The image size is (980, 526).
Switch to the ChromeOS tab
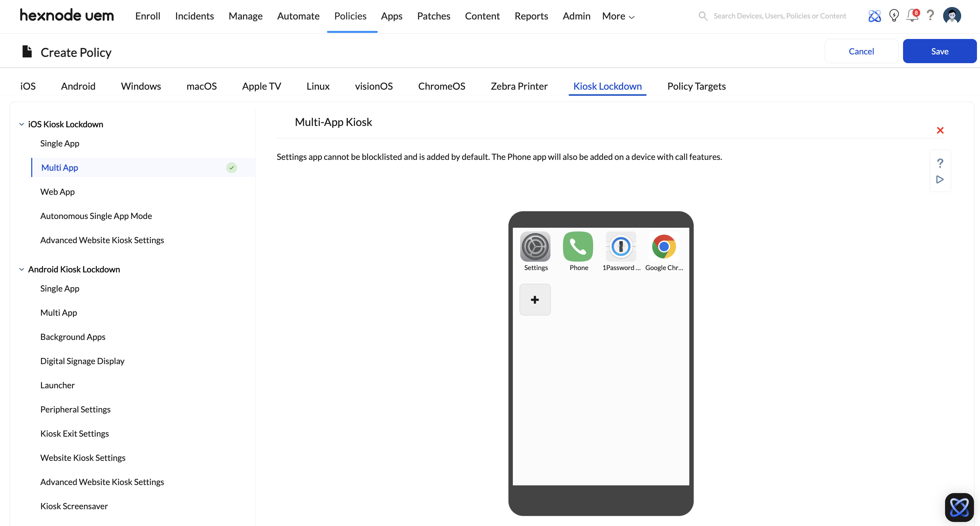tap(442, 86)
